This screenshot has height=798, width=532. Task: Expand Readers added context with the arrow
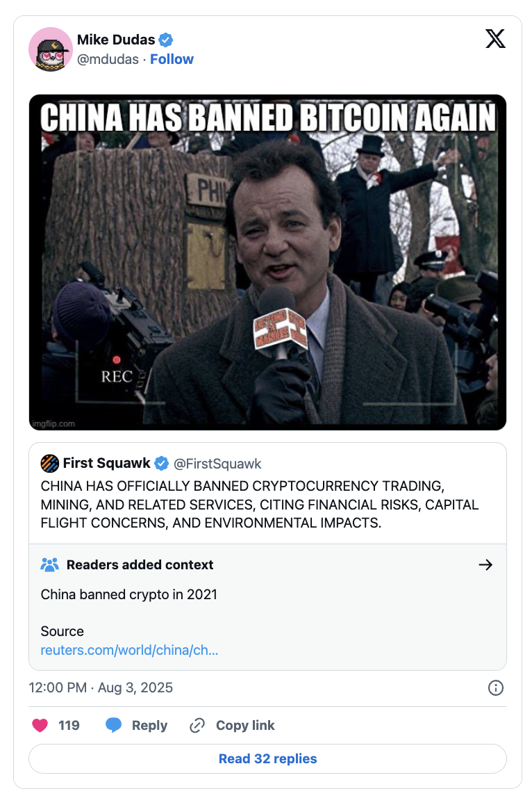(485, 564)
